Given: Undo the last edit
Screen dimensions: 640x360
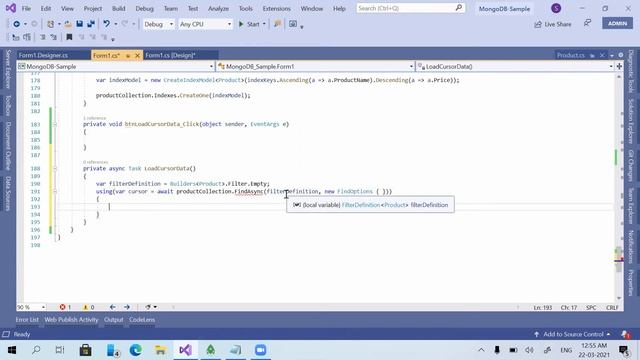Looking at the screenshot, I should [x=107, y=24].
